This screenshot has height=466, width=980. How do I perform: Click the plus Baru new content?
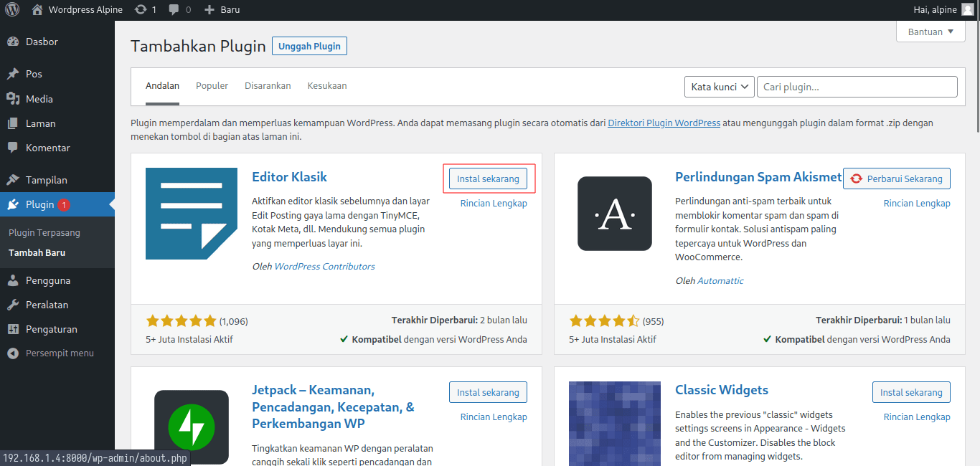click(222, 9)
